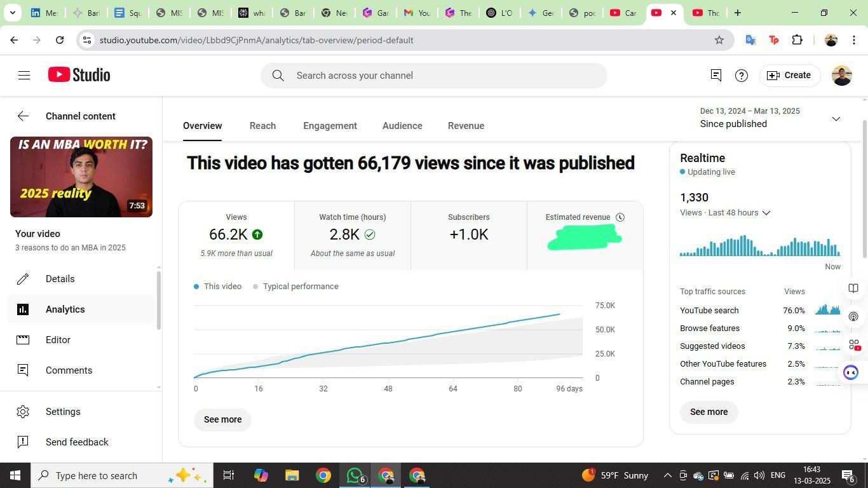Open the video thumbnail preview
Viewport: 868px width, 488px height.
[x=81, y=177]
